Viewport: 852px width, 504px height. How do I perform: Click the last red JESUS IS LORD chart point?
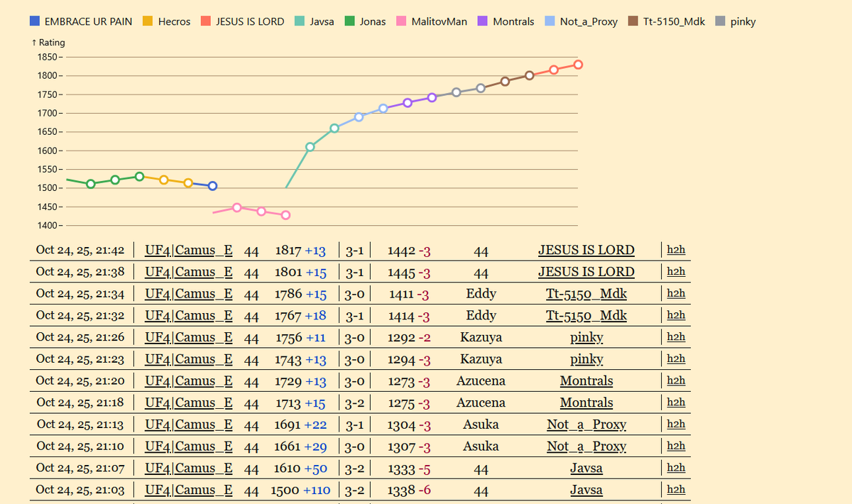pyautogui.click(x=578, y=65)
